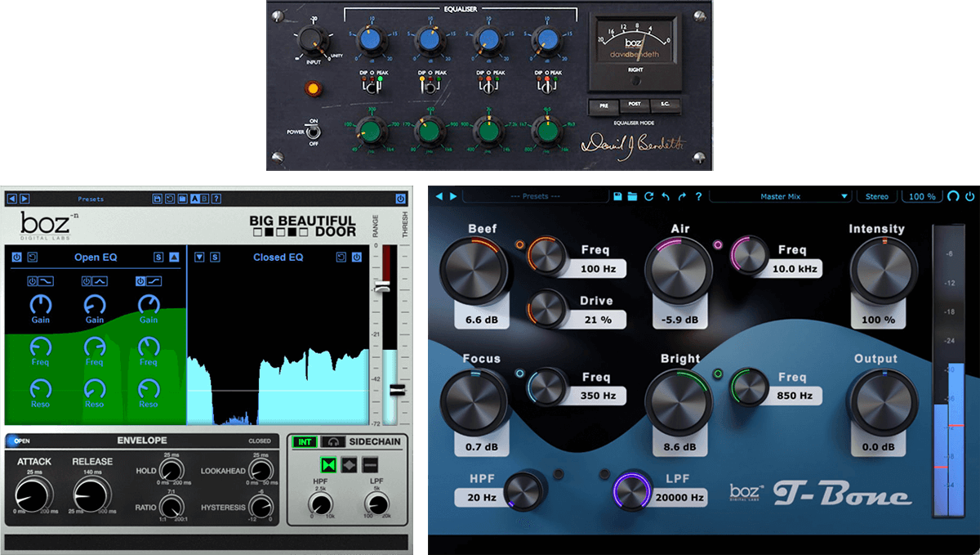Viewport: 980px width, 555px height.
Task: Open the preset folder icon in T-Bone
Action: click(x=632, y=196)
